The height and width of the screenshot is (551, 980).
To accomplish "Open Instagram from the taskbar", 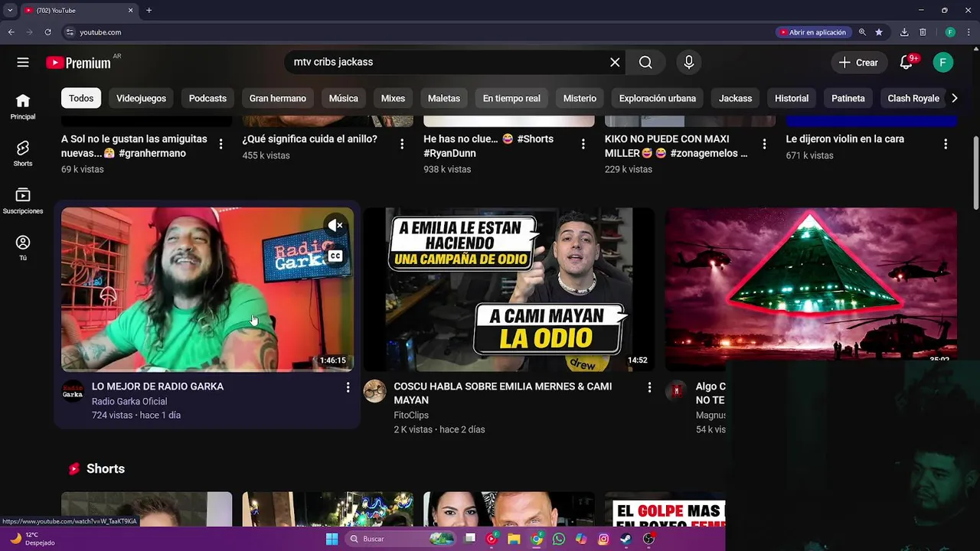I will point(603,539).
